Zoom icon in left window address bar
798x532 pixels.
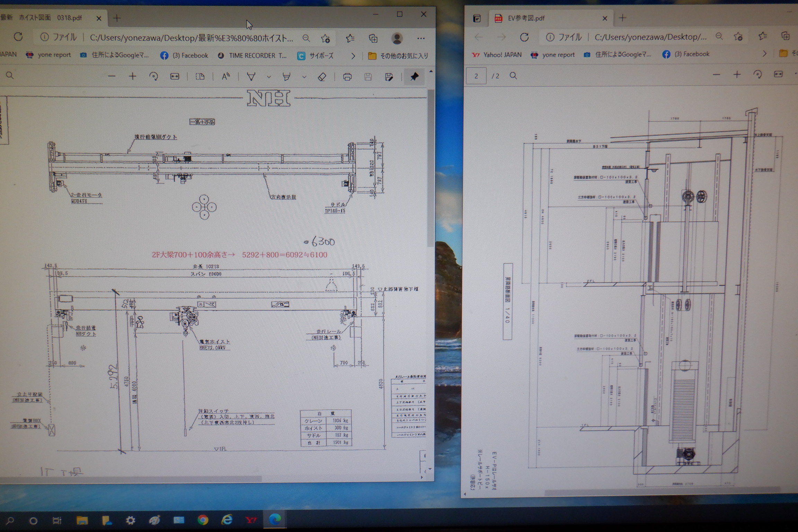[306, 38]
